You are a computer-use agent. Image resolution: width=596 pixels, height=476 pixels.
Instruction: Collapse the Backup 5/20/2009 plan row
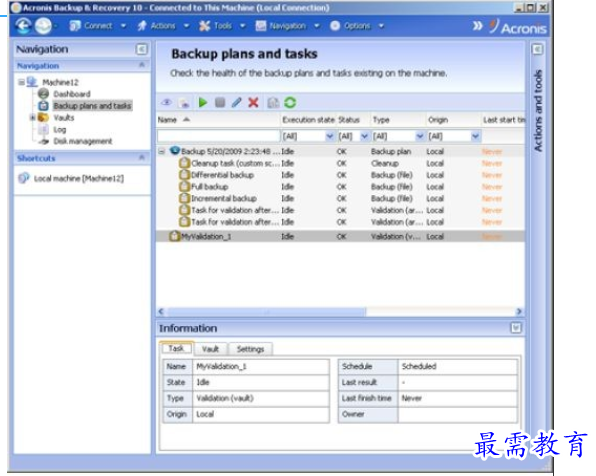click(162, 151)
